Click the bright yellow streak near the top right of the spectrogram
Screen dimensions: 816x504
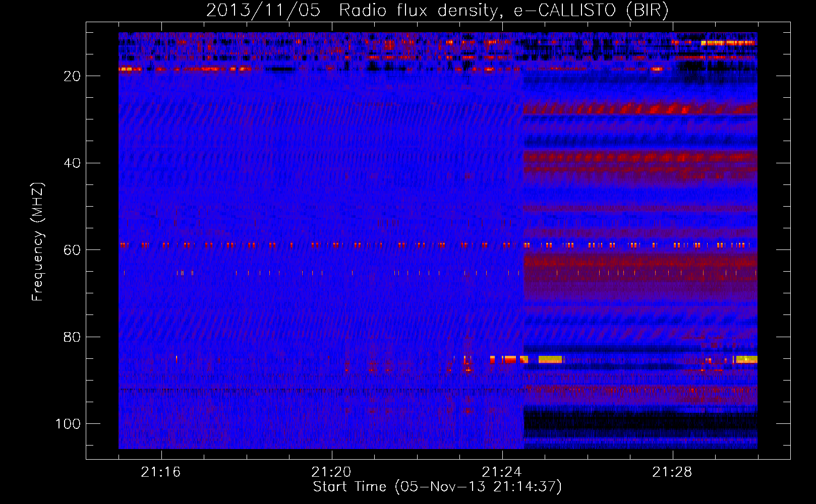(x=728, y=43)
